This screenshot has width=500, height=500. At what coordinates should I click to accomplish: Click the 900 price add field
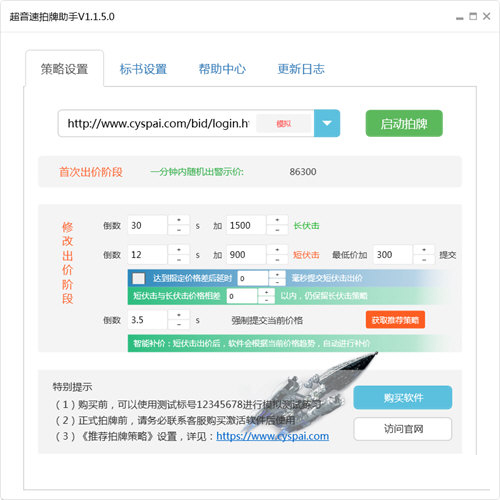click(x=246, y=255)
